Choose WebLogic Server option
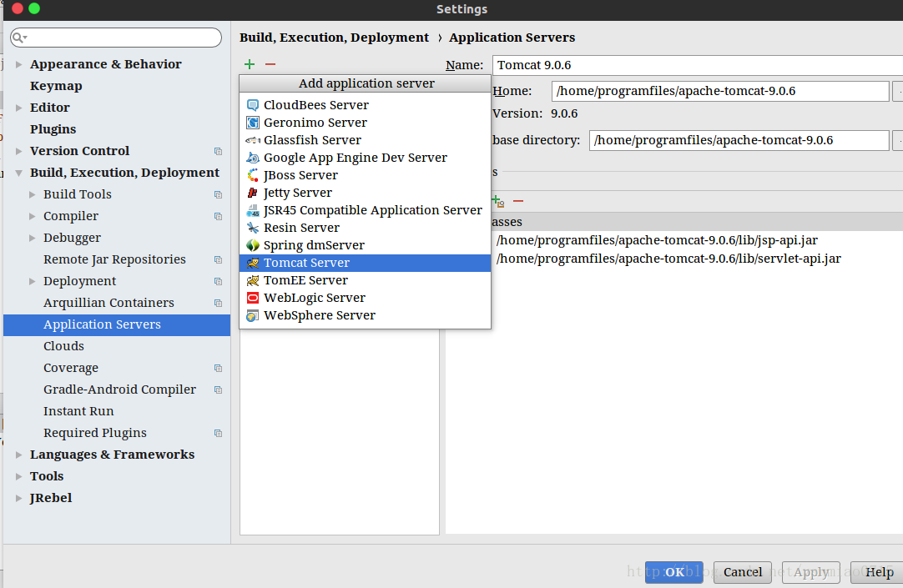Screen dimensions: 903x588 pos(365,298)
